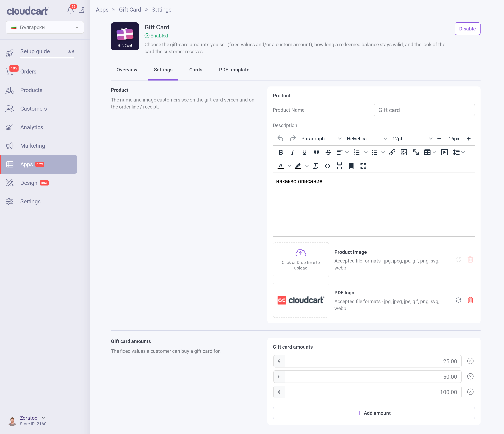Viewport: 504px width, 434px height.
Task: Click Add amount button
Action: [x=374, y=413]
